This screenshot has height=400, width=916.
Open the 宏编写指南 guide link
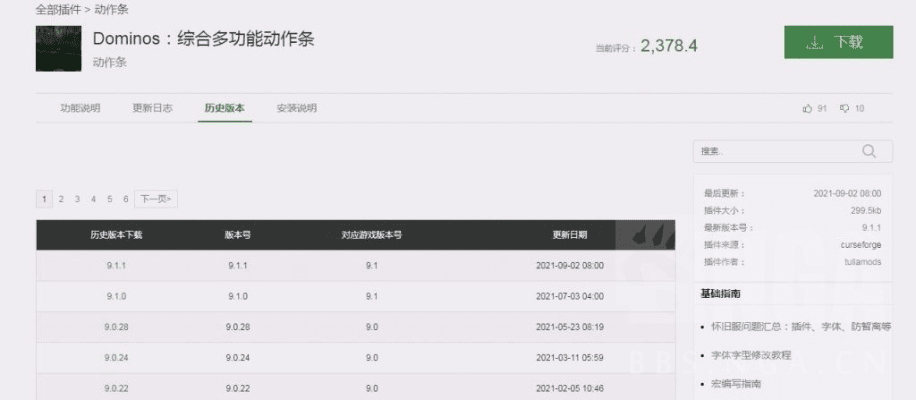point(735,384)
